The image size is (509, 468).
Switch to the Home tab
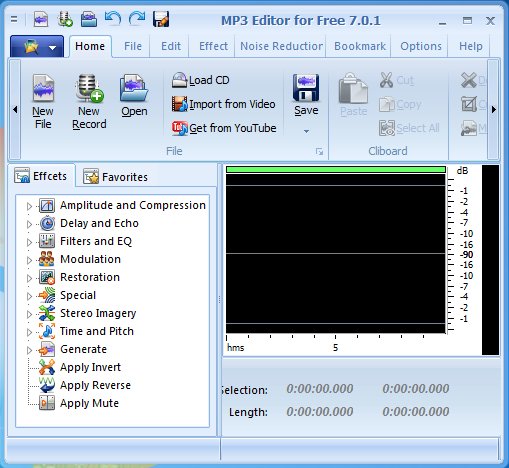point(90,46)
